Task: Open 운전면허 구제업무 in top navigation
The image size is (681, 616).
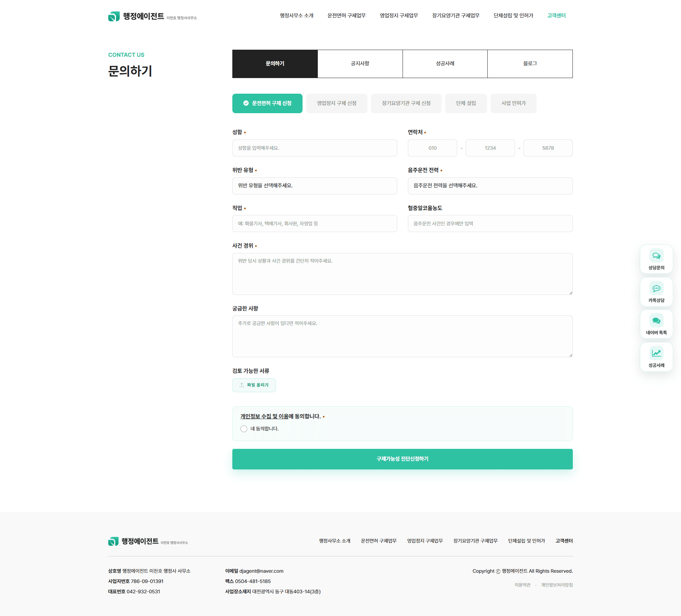Action: tap(347, 15)
